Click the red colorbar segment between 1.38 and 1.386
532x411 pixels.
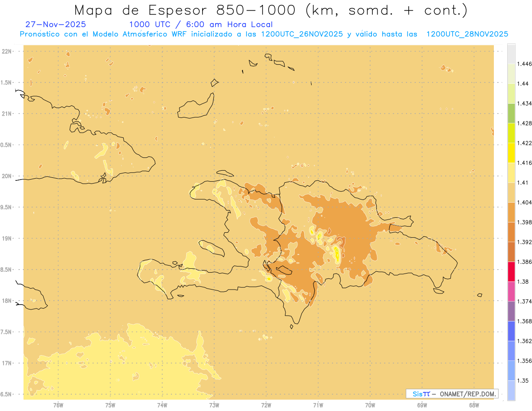tap(511, 271)
